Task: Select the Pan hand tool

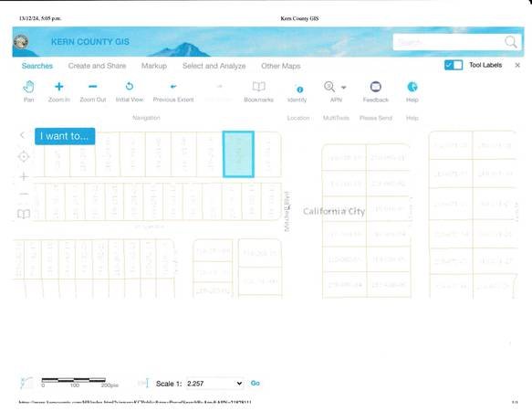Action: (x=29, y=87)
